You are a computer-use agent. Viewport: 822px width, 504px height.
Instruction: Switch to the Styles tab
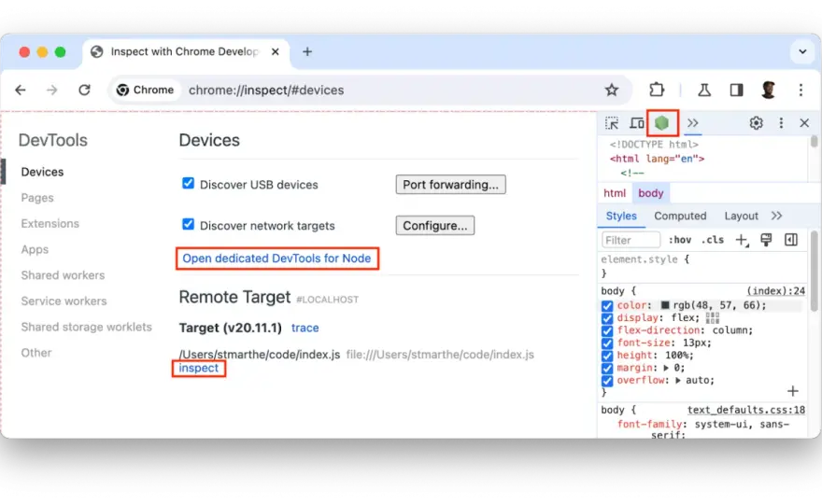click(621, 216)
